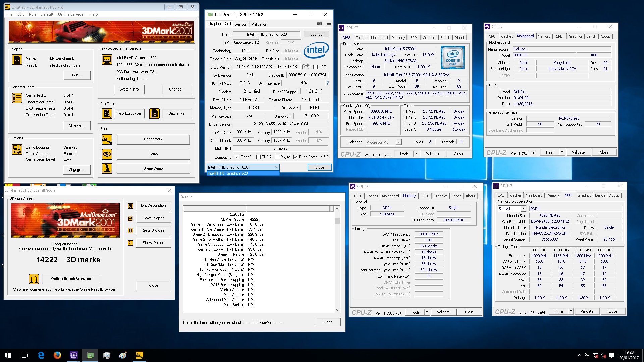Click the Details scrollbar up arrow
Viewport: 644px width, 362px height.
click(337, 209)
